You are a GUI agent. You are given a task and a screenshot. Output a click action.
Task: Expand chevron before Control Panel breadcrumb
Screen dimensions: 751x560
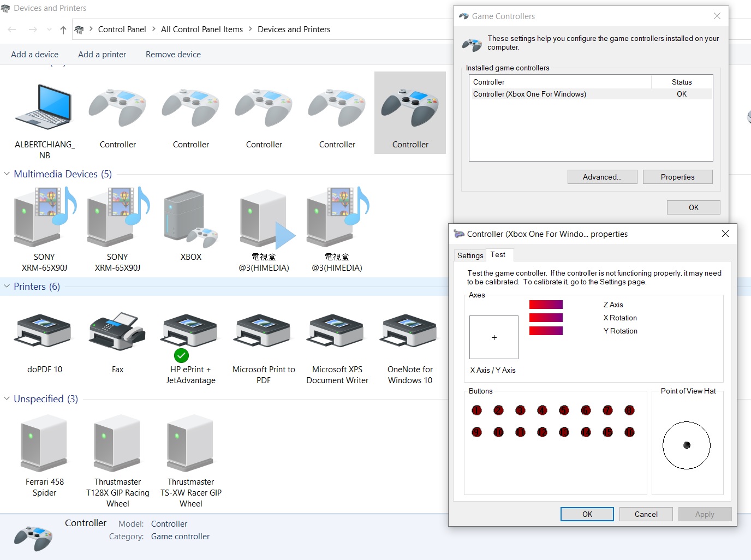91,29
